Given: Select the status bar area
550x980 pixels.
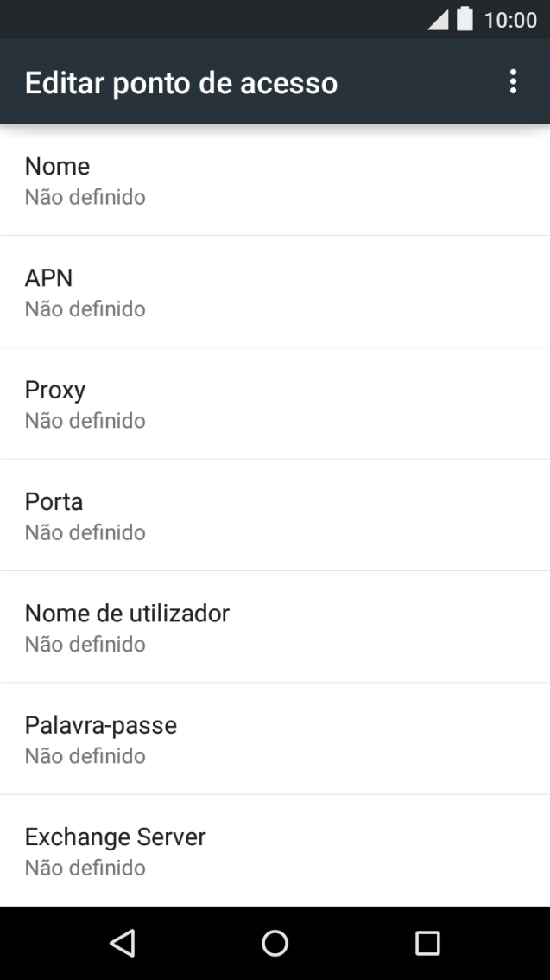Looking at the screenshot, I should pyautogui.click(x=275, y=17).
